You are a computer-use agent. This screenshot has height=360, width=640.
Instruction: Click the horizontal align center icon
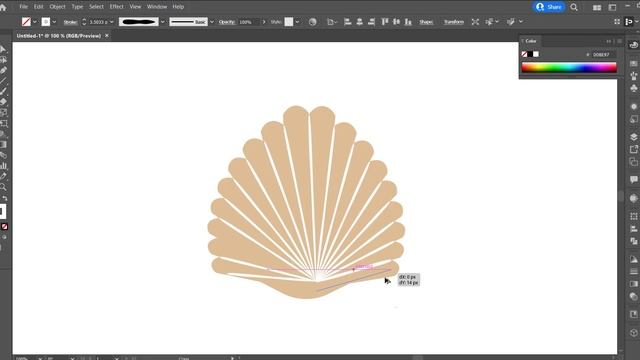pyautogui.click(x=360, y=22)
